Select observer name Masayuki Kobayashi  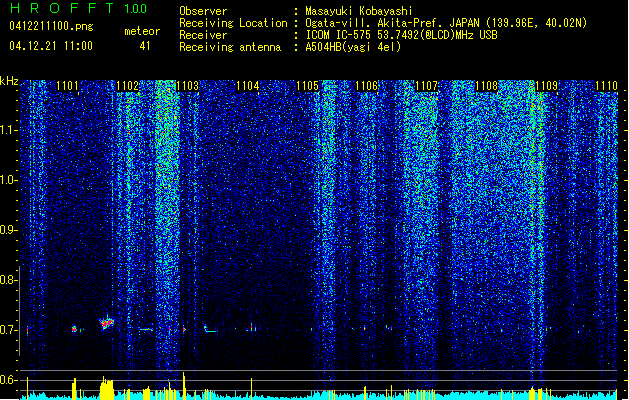click(359, 11)
